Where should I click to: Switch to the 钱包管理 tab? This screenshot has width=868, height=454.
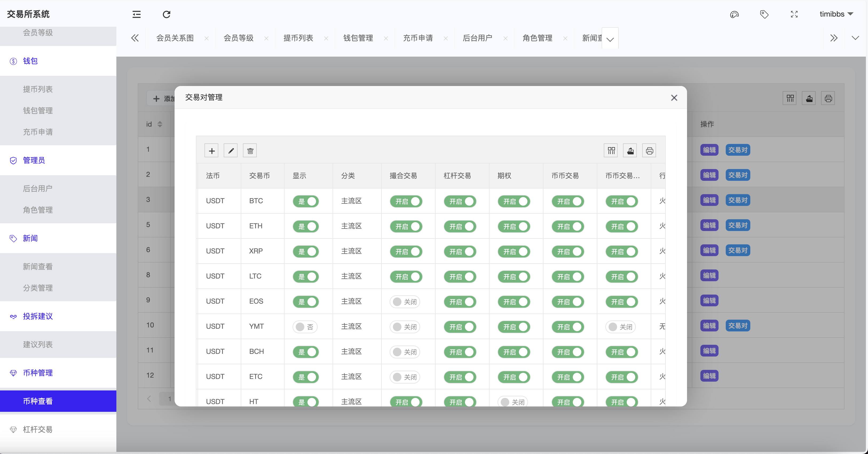(358, 38)
